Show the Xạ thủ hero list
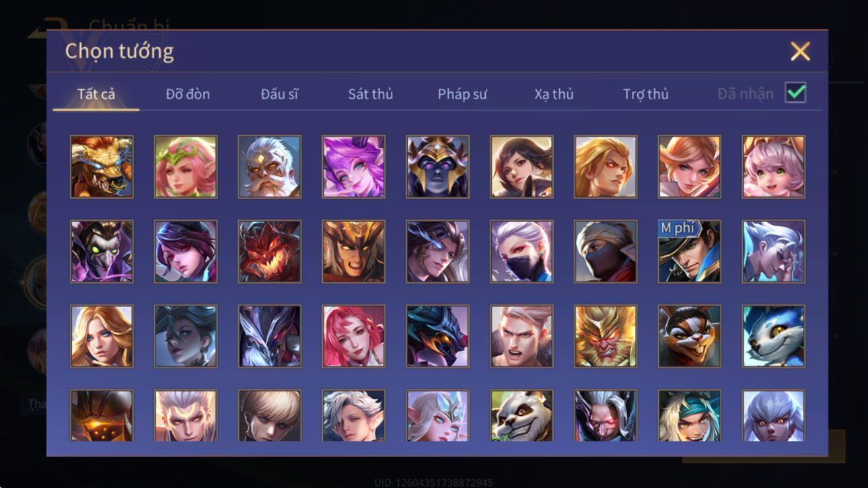The image size is (868, 488). pos(554,94)
